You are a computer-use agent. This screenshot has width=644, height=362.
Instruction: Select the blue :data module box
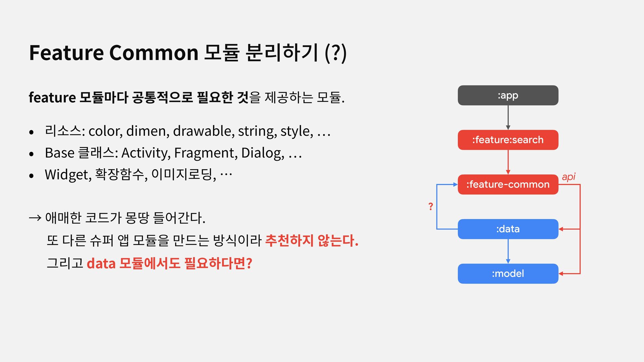point(508,229)
